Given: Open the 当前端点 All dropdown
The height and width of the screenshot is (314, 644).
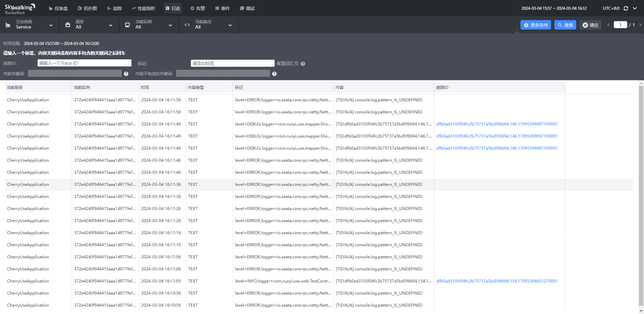Looking at the screenshot, I should click(x=209, y=24).
